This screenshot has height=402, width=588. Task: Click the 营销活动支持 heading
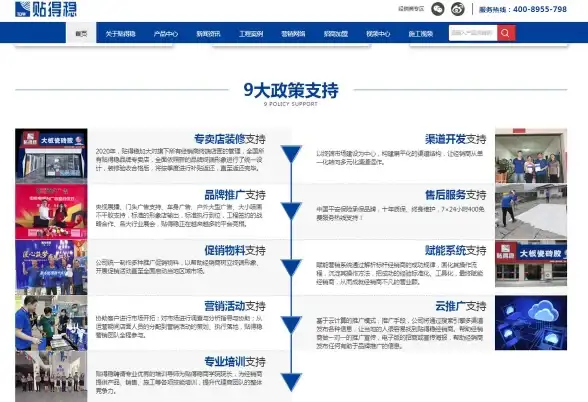click(235, 306)
